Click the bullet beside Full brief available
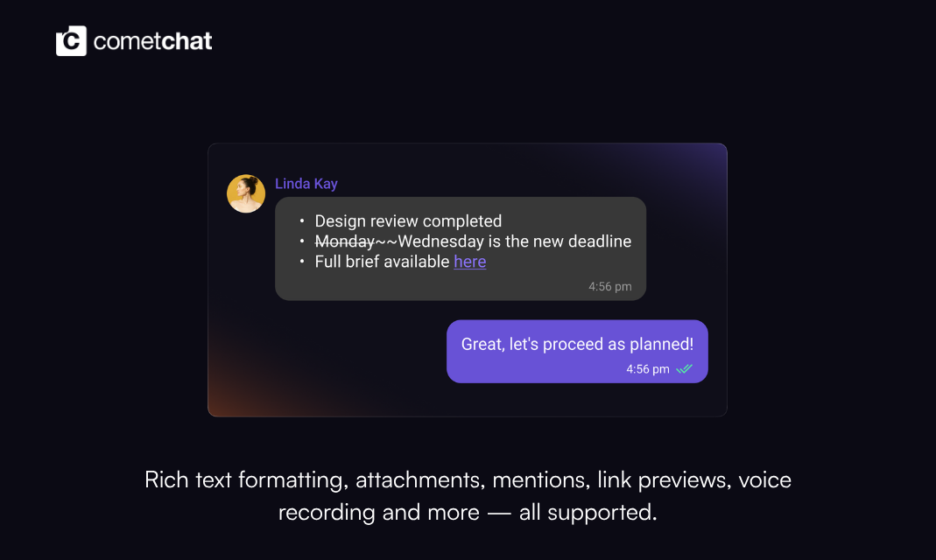 tap(301, 262)
